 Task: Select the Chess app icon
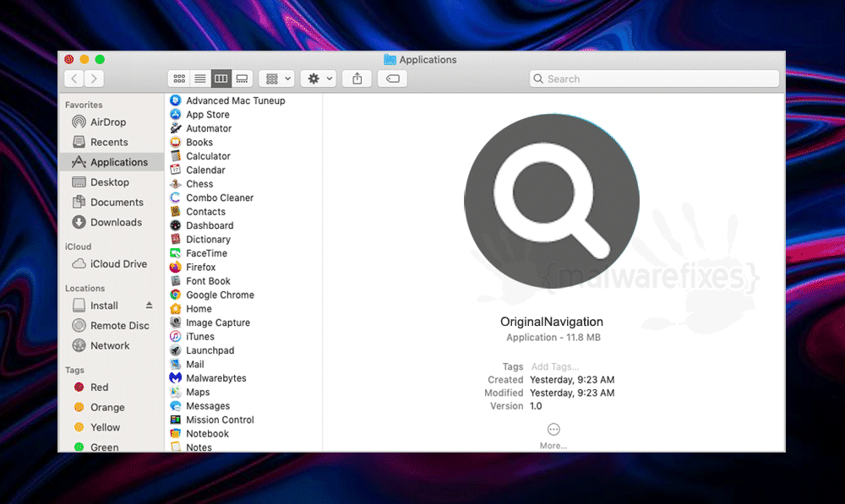(x=175, y=183)
